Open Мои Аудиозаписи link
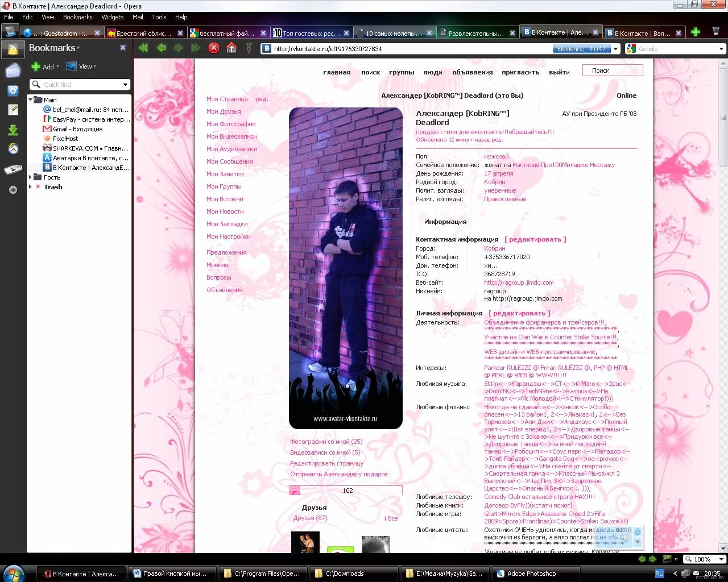 click(x=231, y=149)
